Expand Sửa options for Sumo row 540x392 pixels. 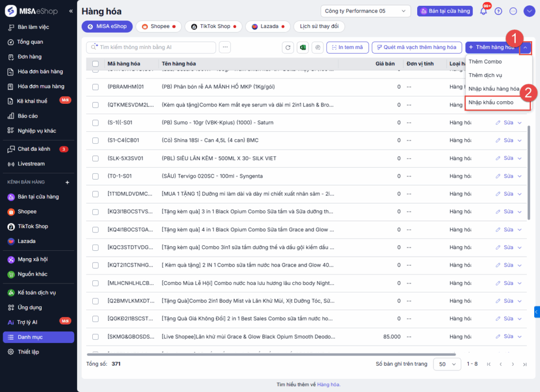coord(519,123)
